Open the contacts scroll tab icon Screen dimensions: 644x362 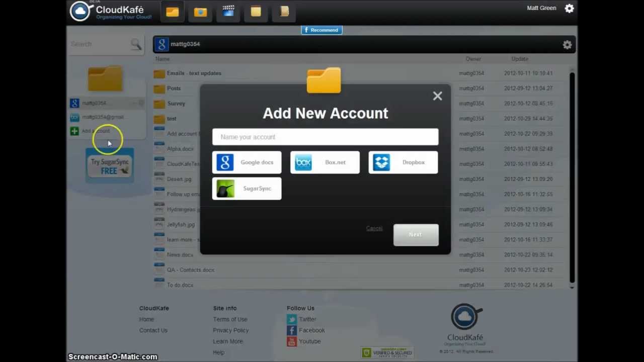click(284, 12)
